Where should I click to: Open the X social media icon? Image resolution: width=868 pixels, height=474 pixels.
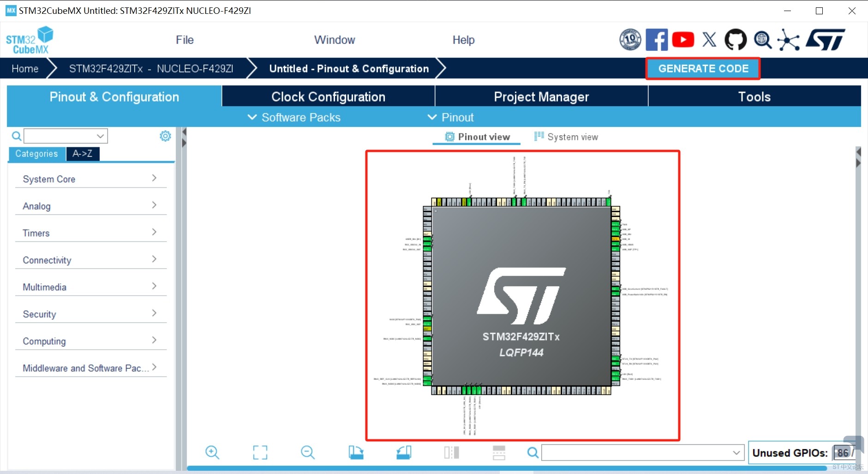(709, 40)
